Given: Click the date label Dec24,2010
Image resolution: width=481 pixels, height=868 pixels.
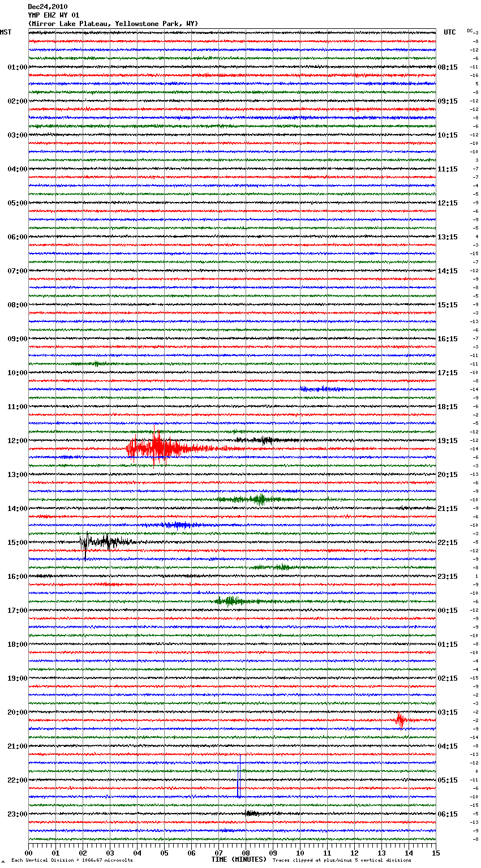Looking at the screenshot, I should click(x=48, y=7).
